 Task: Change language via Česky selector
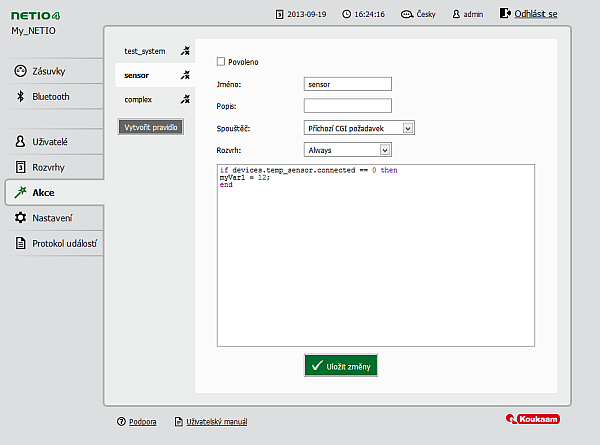[x=426, y=15]
